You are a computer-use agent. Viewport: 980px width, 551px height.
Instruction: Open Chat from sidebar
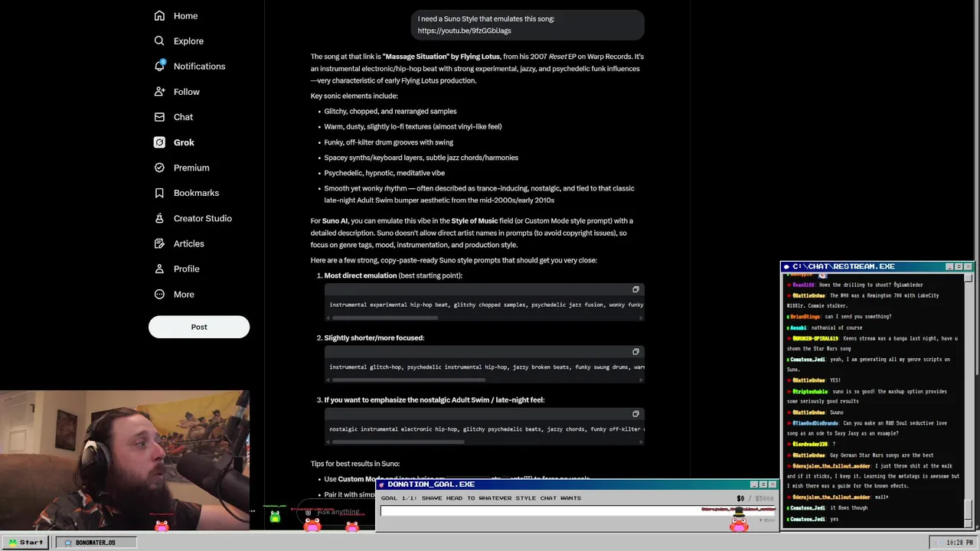point(174,116)
